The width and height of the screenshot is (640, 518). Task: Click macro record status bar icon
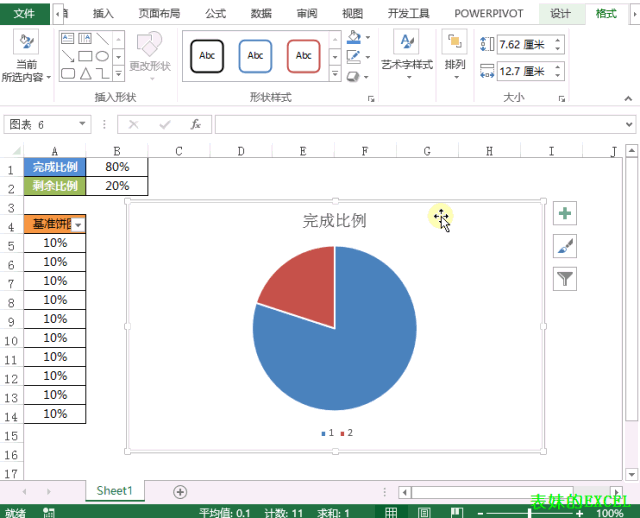pyautogui.click(x=49, y=513)
